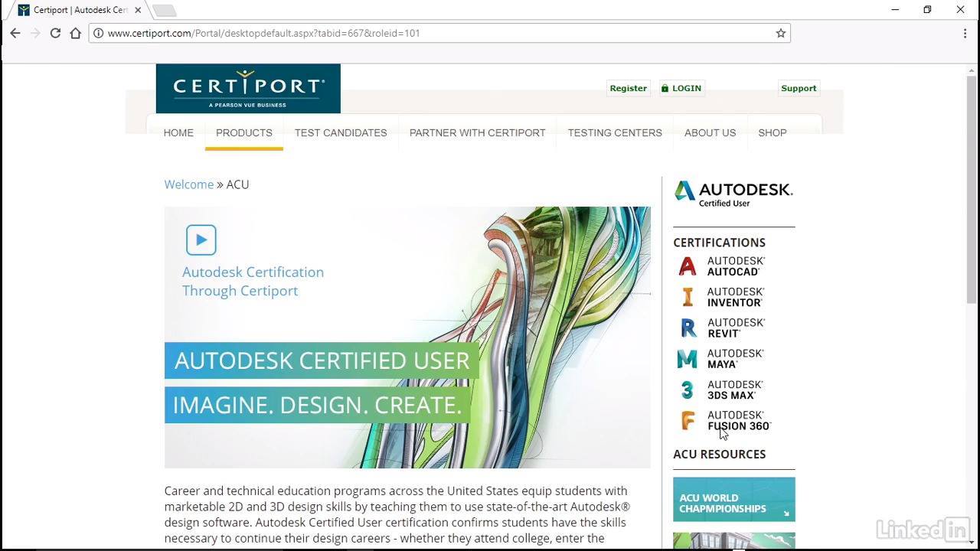Go to the browser home page icon
The height and width of the screenshot is (551, 980).
(75, 33)
